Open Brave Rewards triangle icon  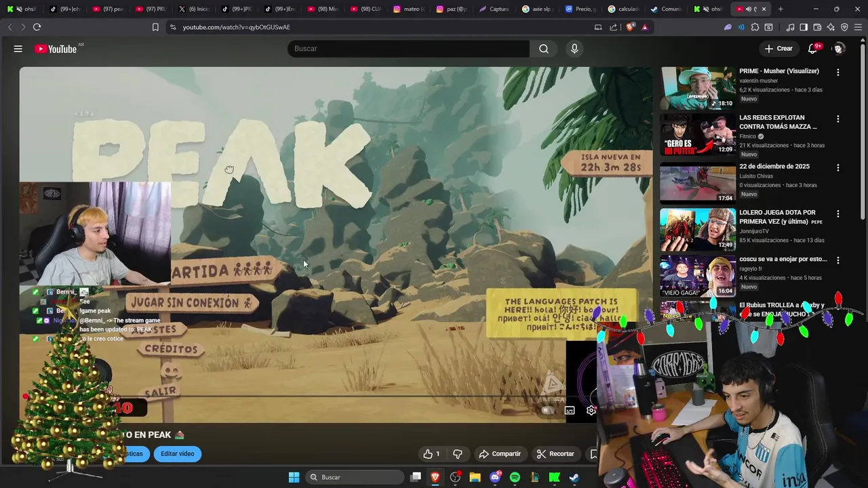pos(645,27)
